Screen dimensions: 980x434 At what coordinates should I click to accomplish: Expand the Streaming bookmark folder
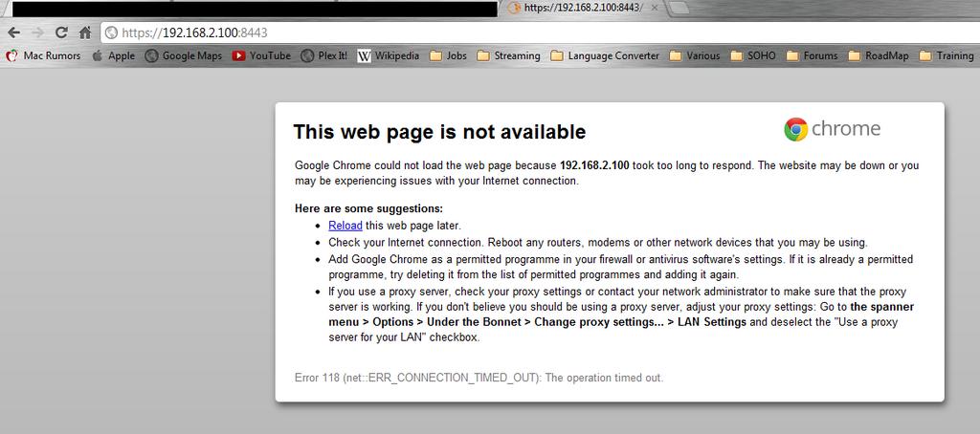coord(508,55)
